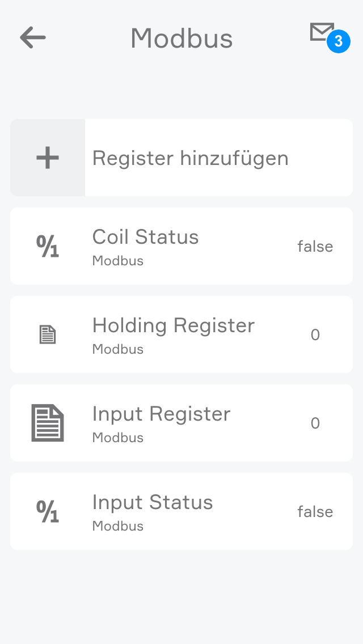Click the plus icon to add register
Screen dimensions: 363x644
click(x=48, y=158)
